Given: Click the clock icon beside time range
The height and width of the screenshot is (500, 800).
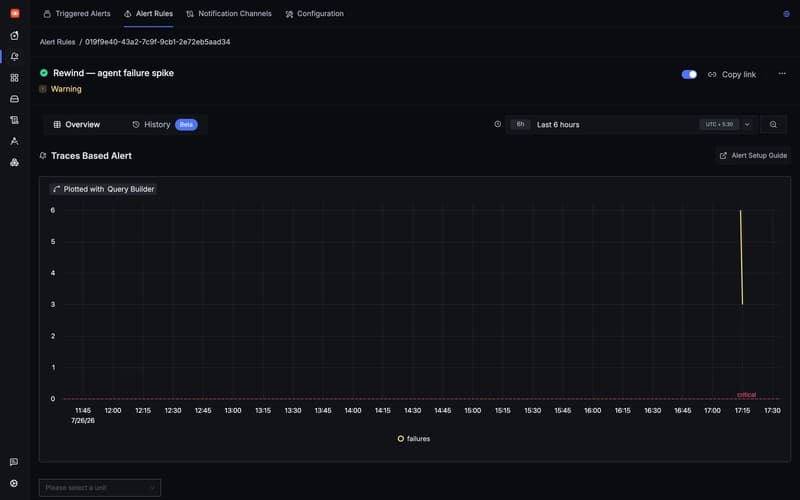Looking at the screenshot, I should pyautogui.click(x=497, y=124).
